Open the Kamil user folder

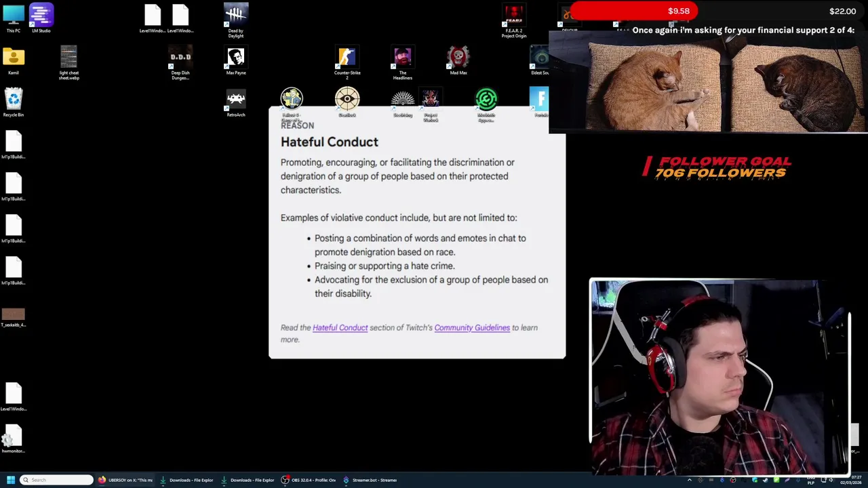pos(14,61)
